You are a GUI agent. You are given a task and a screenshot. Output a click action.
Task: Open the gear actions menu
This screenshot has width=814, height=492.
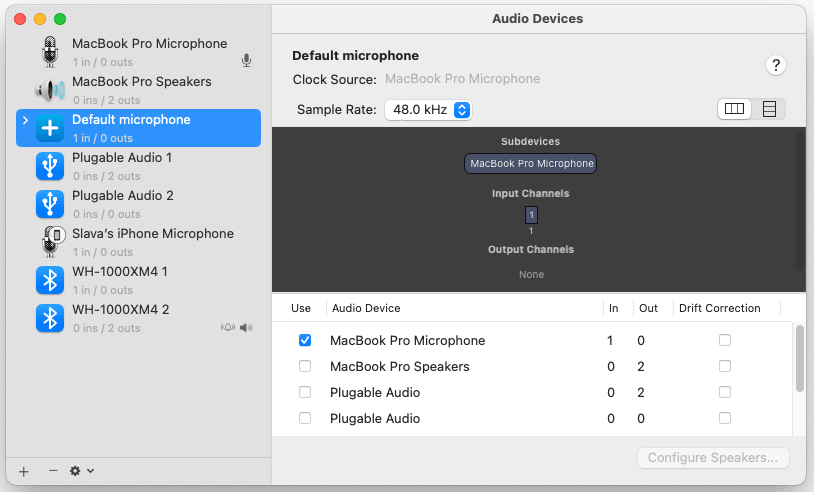coord(82,471)
